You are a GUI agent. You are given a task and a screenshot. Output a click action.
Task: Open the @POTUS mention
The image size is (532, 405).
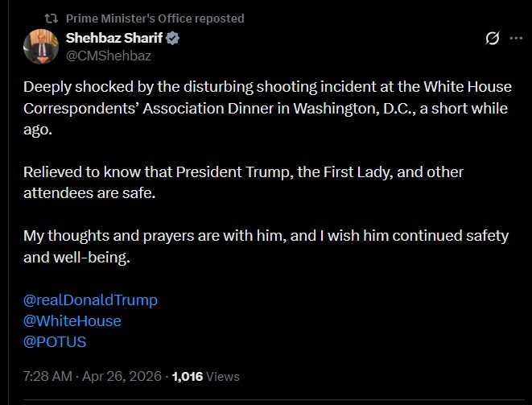click(55, 341)
